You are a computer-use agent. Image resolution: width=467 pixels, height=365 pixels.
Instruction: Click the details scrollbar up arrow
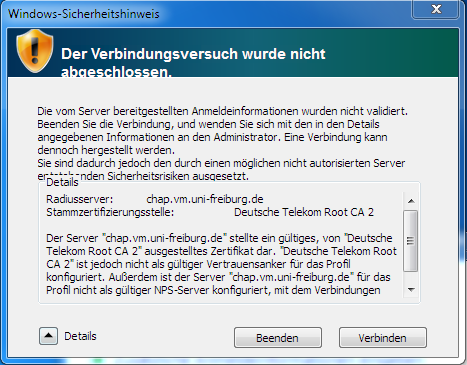coord(411,201)
